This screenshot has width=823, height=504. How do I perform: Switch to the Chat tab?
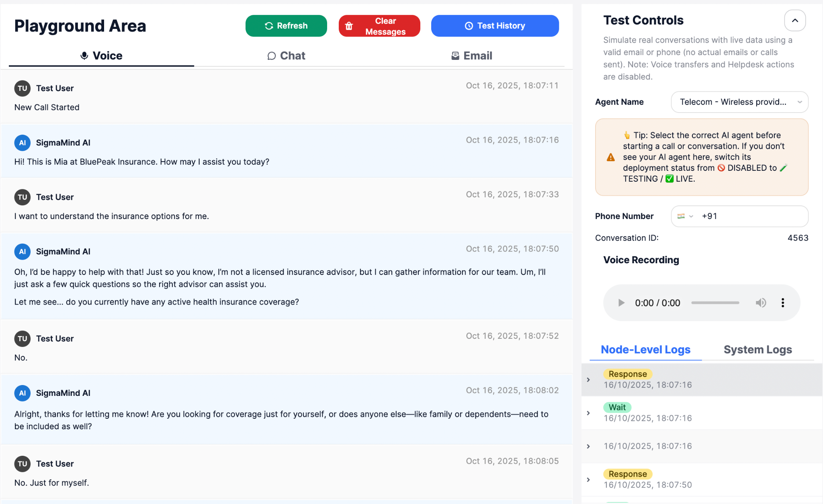(x=286, y=56)
